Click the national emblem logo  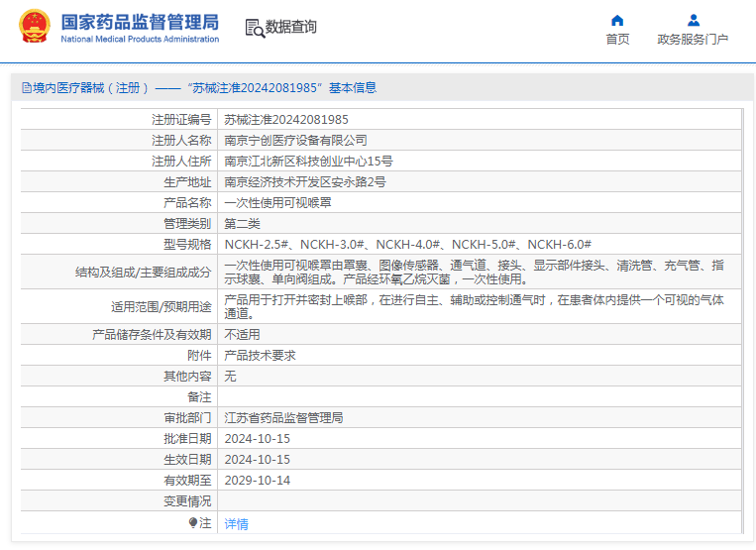pyautogui.click(x=35, y=27)
